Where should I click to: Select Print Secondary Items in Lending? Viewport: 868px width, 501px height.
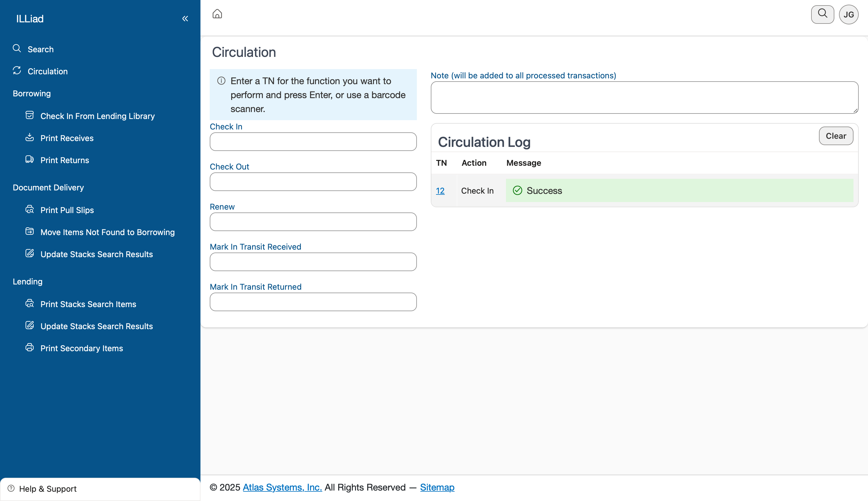click(82, 348)
